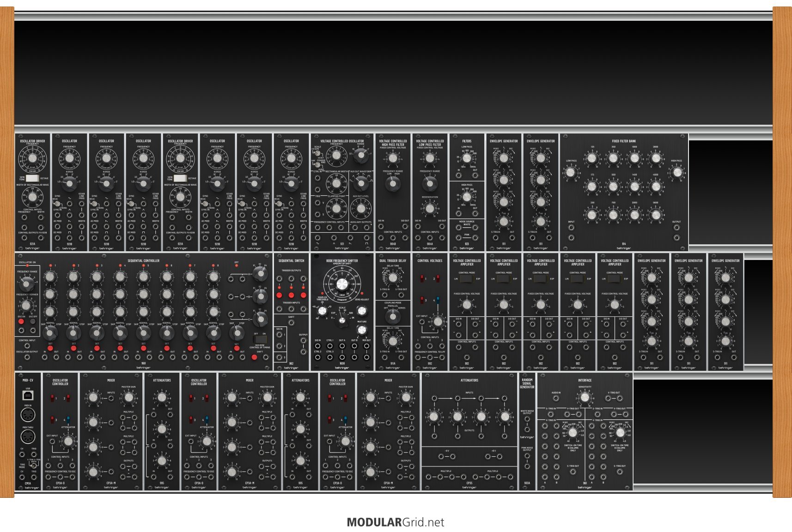Adjust Amount of Shift knob on Bode Shifter
The image size is (792, 532).
point(342,284)
